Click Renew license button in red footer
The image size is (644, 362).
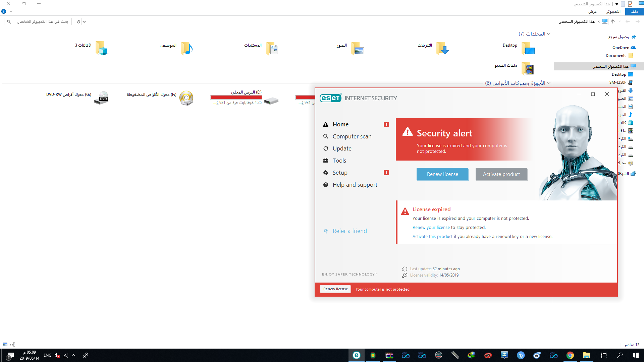[x=335, y=289]
